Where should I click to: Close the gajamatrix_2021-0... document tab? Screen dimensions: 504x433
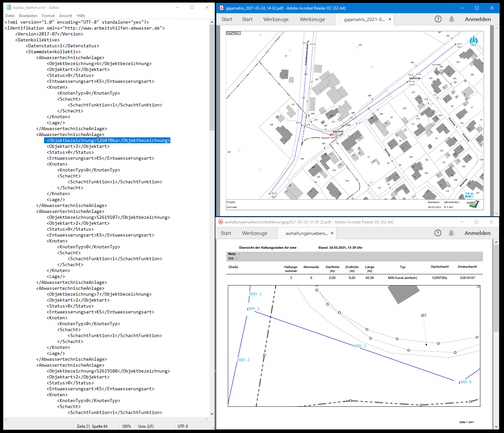pos(390,19)
